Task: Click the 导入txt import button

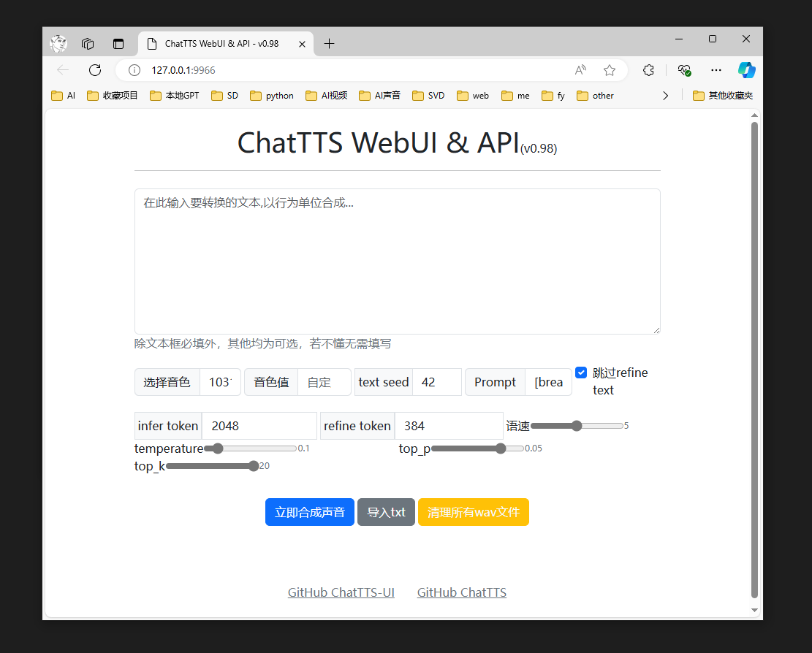Action: pos(387,512)
